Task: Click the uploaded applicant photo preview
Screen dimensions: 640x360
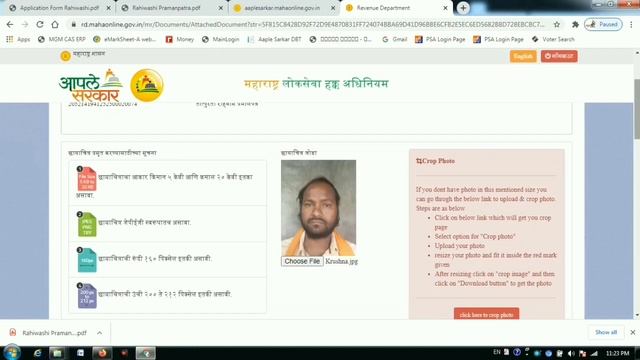Action: (318, 208)
